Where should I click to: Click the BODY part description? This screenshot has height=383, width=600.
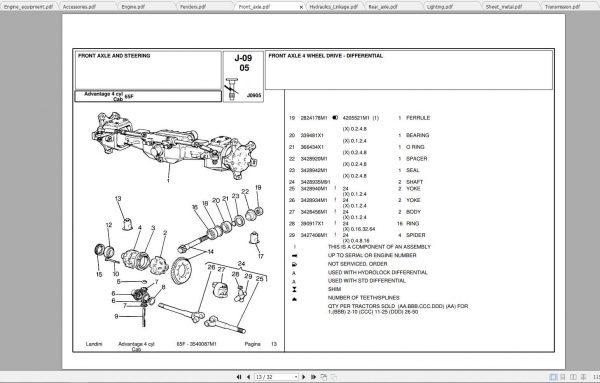[x=413, y=212]
